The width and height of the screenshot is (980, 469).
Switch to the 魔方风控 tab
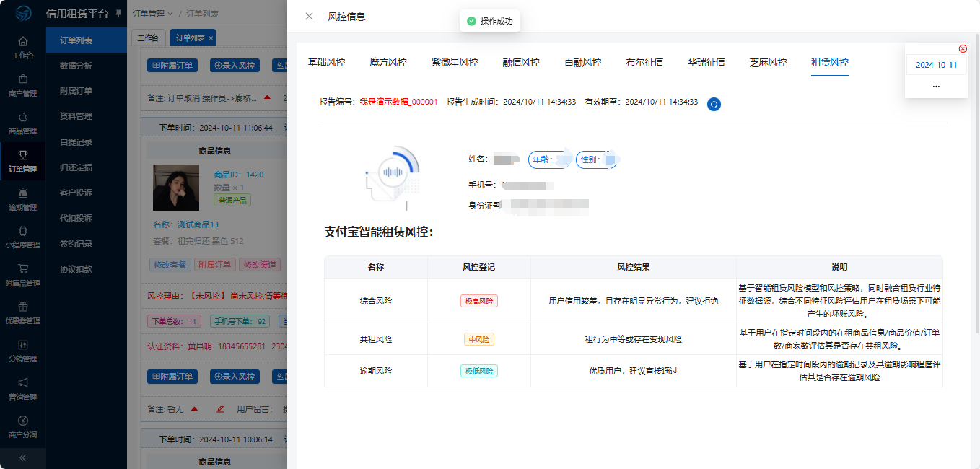pyautogui.click(x=388, y=63)
